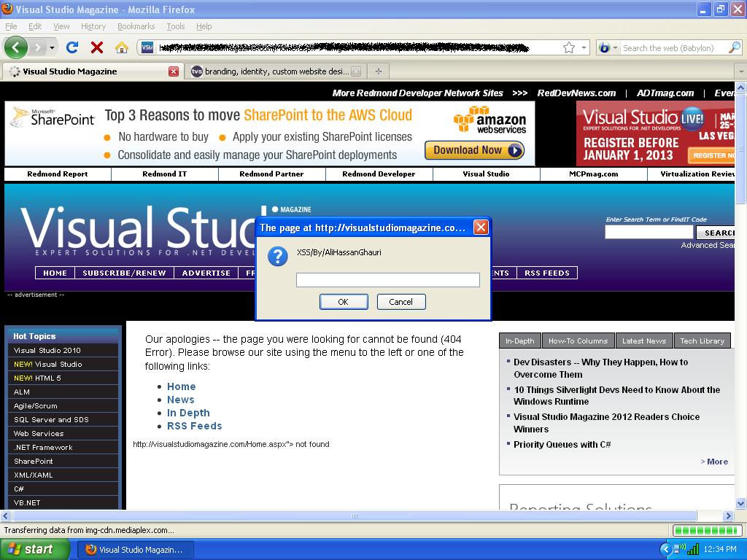747x560 pixels.
Task: Switch to the In-Depth tab
Action: tap(519, 341)
